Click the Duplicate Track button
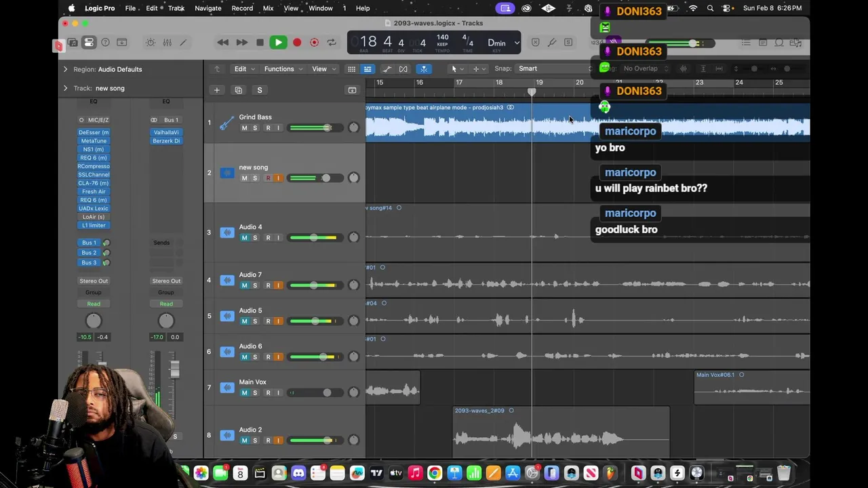The image size is (868, 488). click(238, 90)
